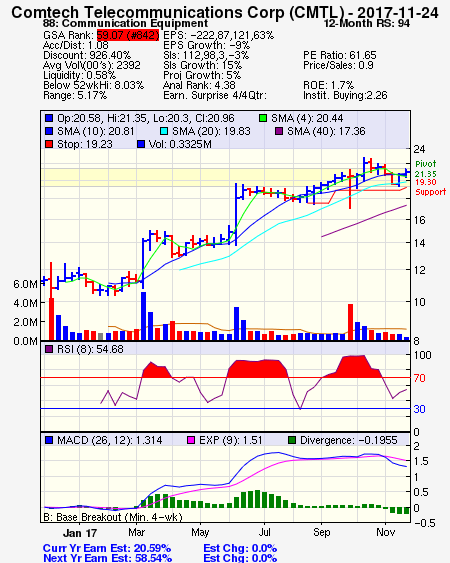450x563 pixels.
Task: Click the green Divergence legend swatch
Action: point(292,440)
